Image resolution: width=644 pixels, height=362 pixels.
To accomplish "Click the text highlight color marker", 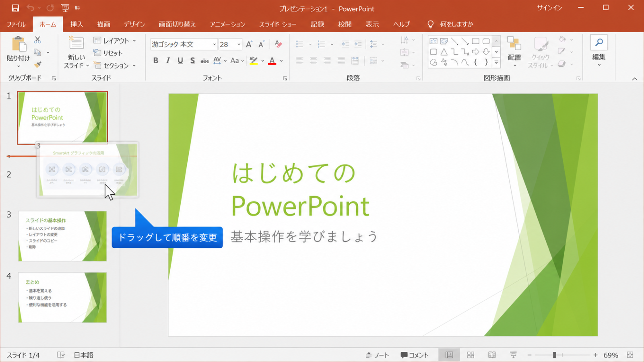I will point(254,61).
